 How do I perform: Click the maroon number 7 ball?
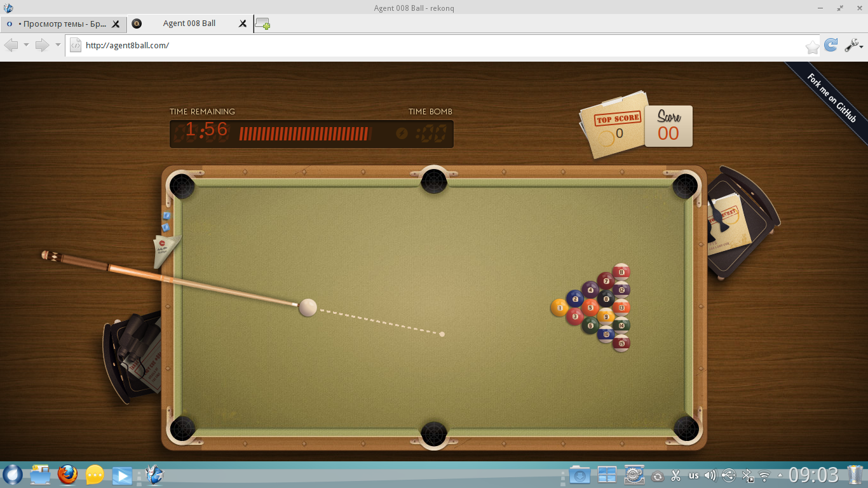pos(606,281)
